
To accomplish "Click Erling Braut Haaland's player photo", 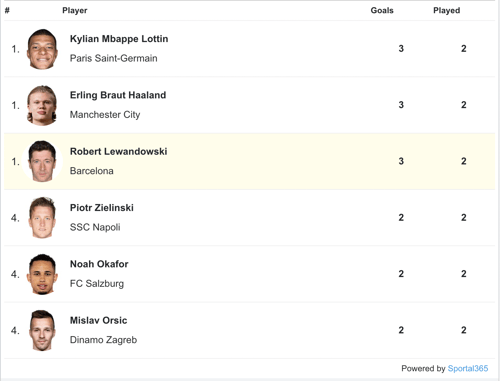I will point(42,105).
